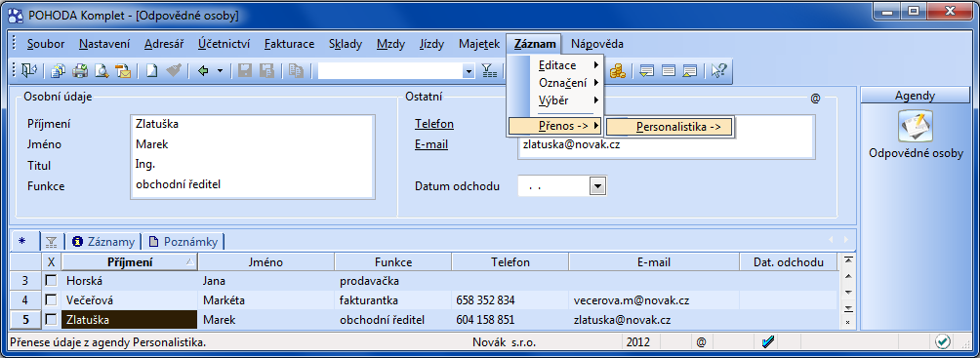Choose Personalistika -> submenu entry
The width and height of the screenshot is (980, 358).
(670, 127)
